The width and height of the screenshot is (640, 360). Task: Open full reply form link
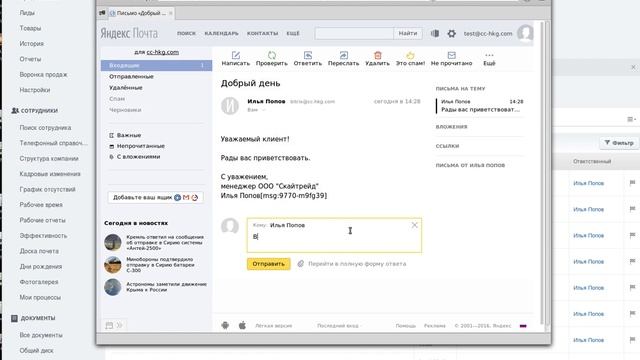point(357,264)
